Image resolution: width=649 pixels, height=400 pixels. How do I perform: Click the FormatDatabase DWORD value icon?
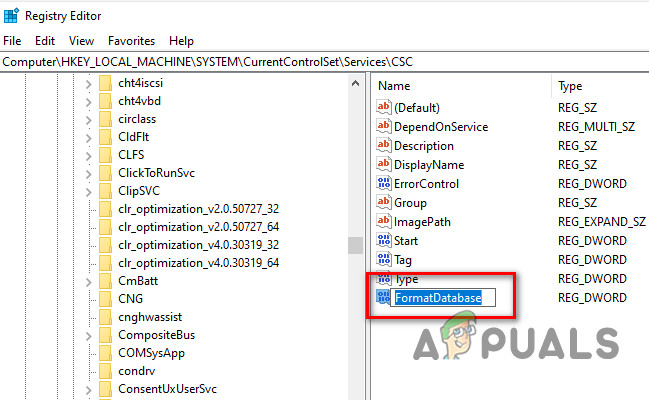(383, 297)
